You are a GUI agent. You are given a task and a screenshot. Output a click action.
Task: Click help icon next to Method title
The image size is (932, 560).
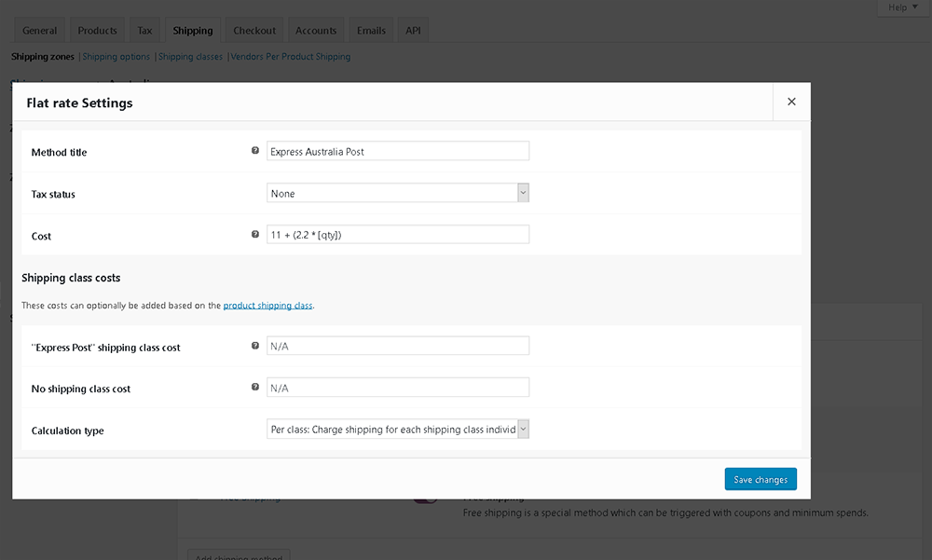point(255,150)
